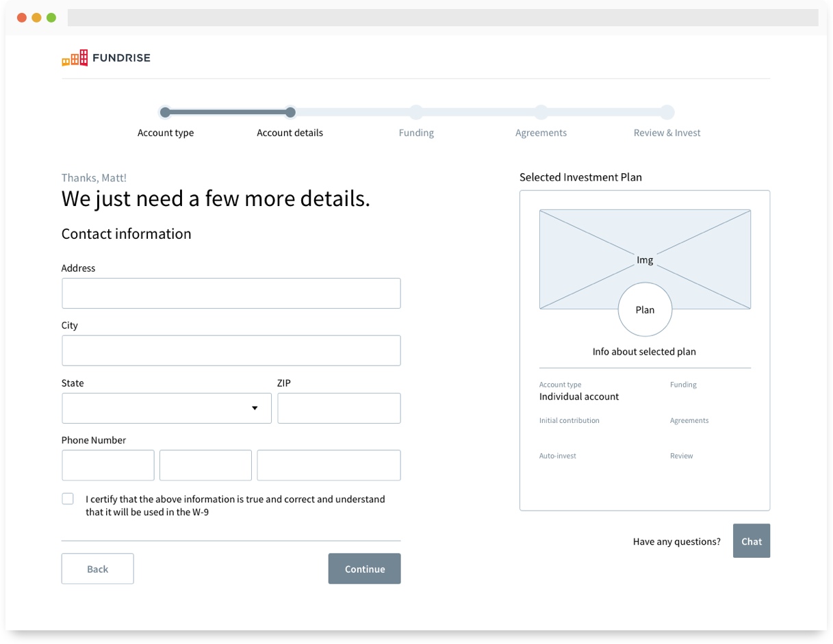
Task: Click the last Phone Number box
Action: click(329, 465)
